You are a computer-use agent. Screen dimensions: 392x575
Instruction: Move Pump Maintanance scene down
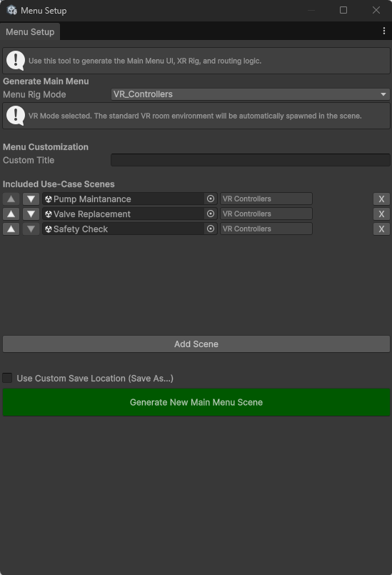[31, 199]
